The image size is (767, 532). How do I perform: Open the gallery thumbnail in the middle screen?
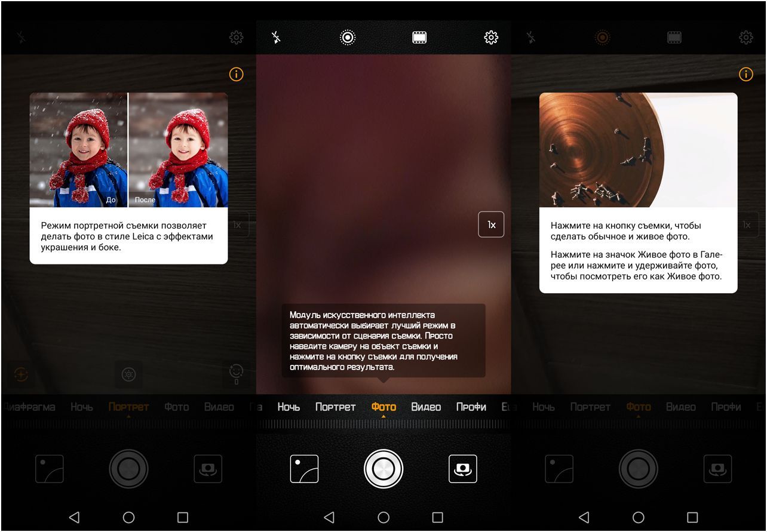pyautogui.click(x=304, y=469)
